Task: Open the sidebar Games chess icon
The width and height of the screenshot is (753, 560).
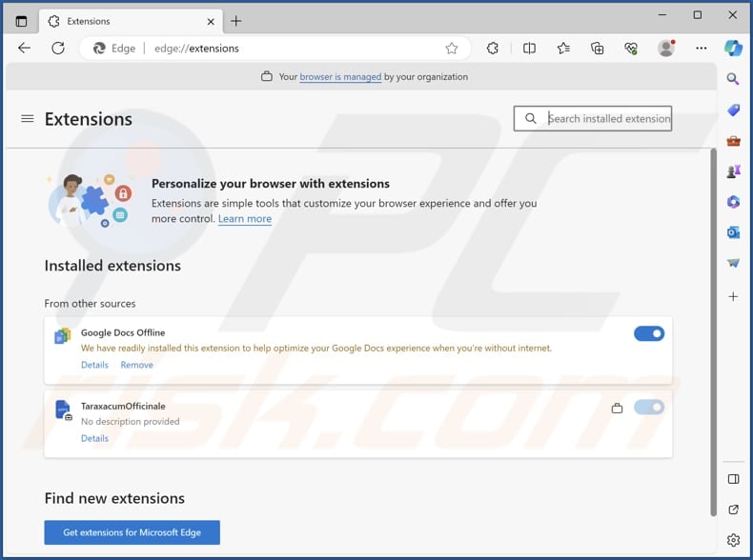Action: pyautogui.click(x=733, y=171)
